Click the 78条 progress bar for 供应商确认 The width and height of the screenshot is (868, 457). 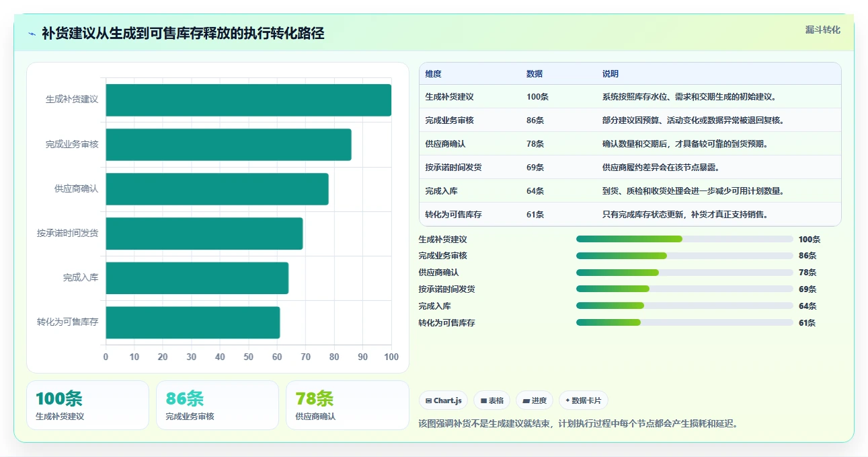684,273
